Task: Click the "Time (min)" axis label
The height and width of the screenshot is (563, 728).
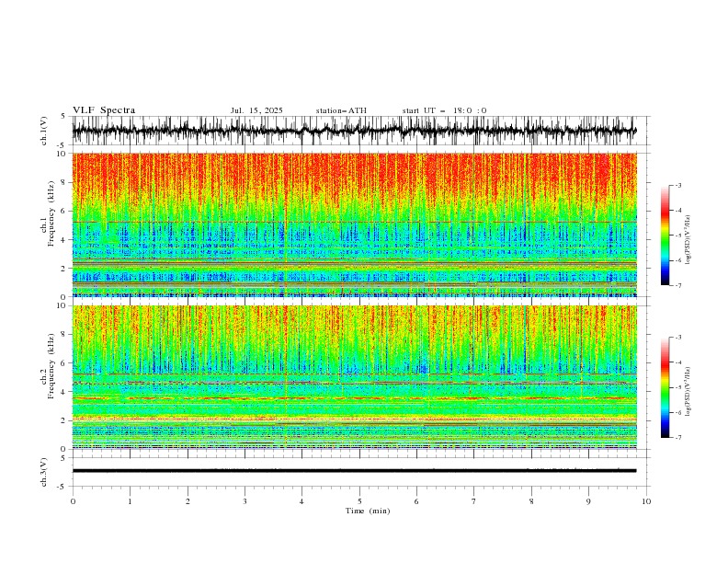Action: [368, 511]
